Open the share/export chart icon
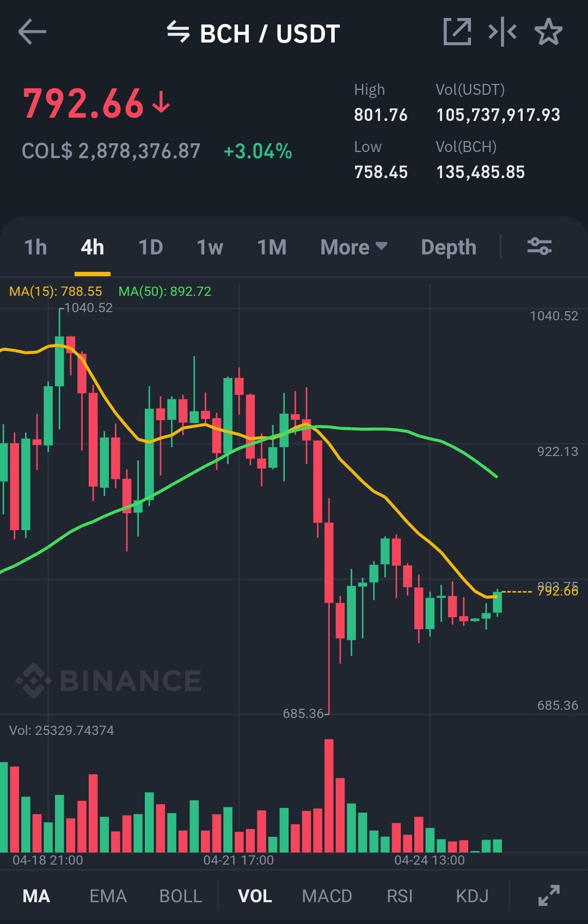 point(457,32)
